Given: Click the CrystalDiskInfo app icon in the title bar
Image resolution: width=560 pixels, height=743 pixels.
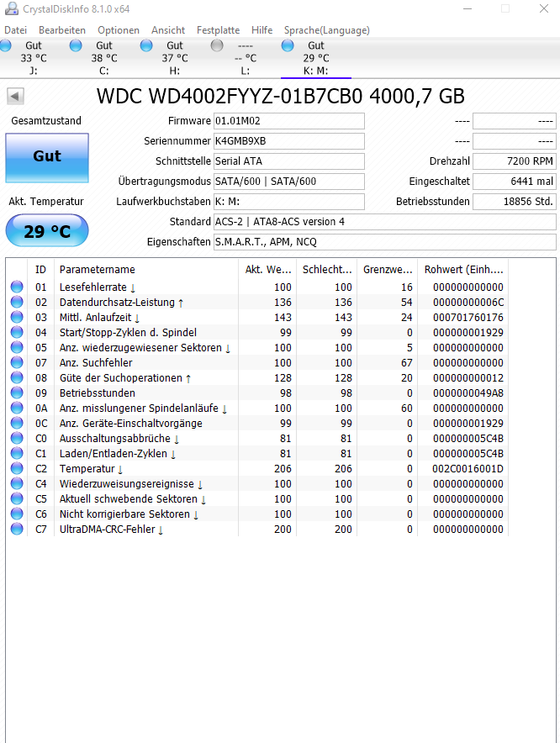Looking at the screenshot, I should 11,8.
